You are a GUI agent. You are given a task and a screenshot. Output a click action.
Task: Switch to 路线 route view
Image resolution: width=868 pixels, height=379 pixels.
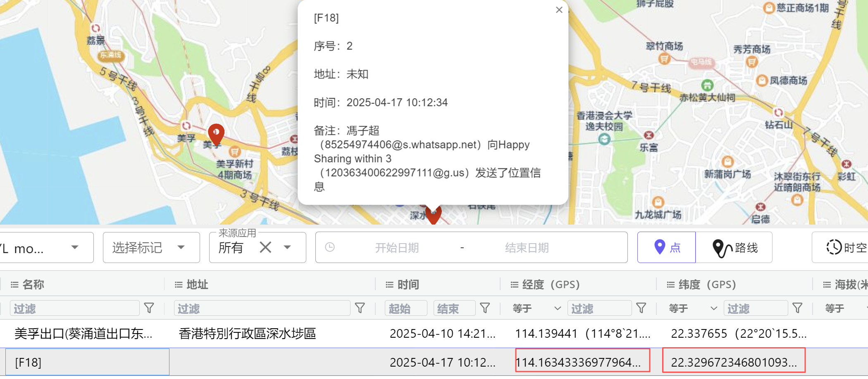[734, 248]
